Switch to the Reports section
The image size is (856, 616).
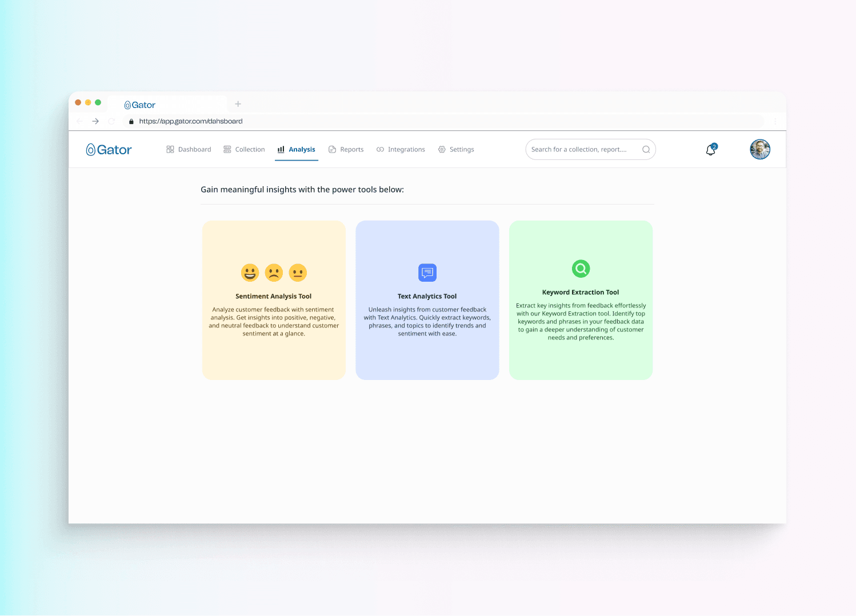(x=346, y=150)
